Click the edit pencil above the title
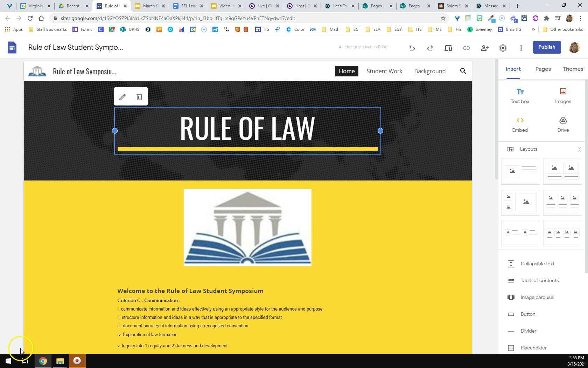Image resolution: width=588 pixels, height=368 pixels. point(122,97)
